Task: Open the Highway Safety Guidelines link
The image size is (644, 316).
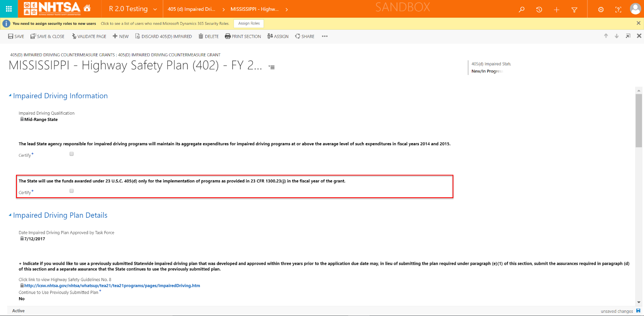Action: tap(112, 286)
